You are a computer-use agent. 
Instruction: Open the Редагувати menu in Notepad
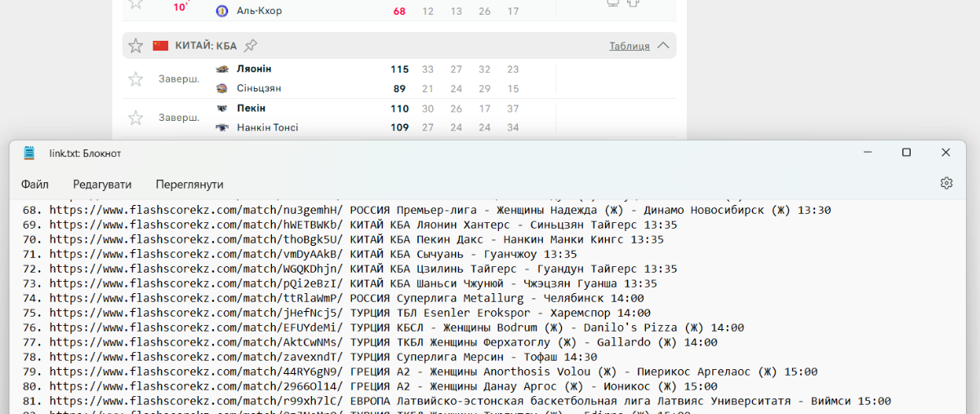102,185
